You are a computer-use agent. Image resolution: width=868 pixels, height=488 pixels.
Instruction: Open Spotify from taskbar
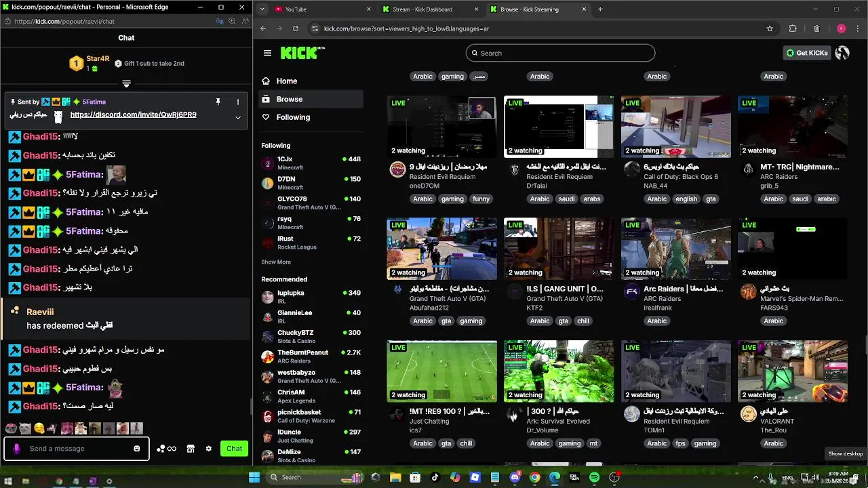tap(595, 478)
